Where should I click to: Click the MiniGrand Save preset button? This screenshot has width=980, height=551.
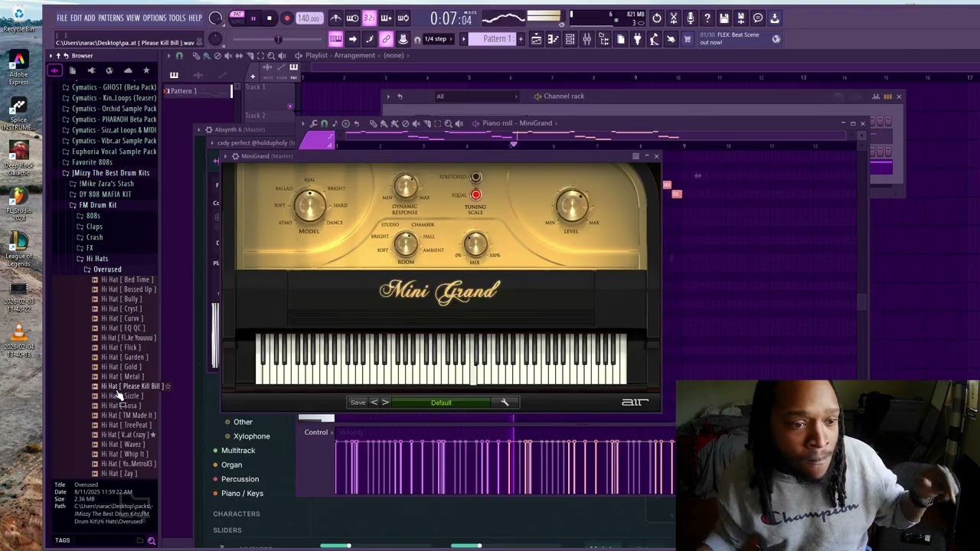358,403
